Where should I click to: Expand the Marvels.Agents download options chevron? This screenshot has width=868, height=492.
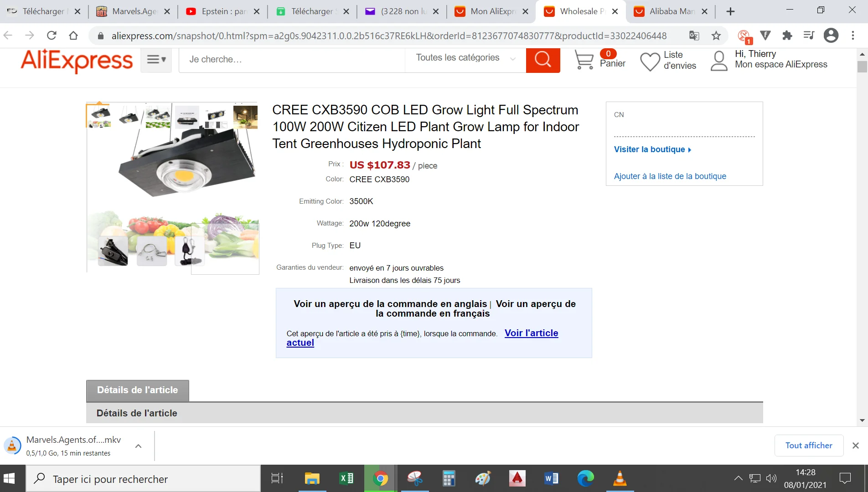point(139,446)
